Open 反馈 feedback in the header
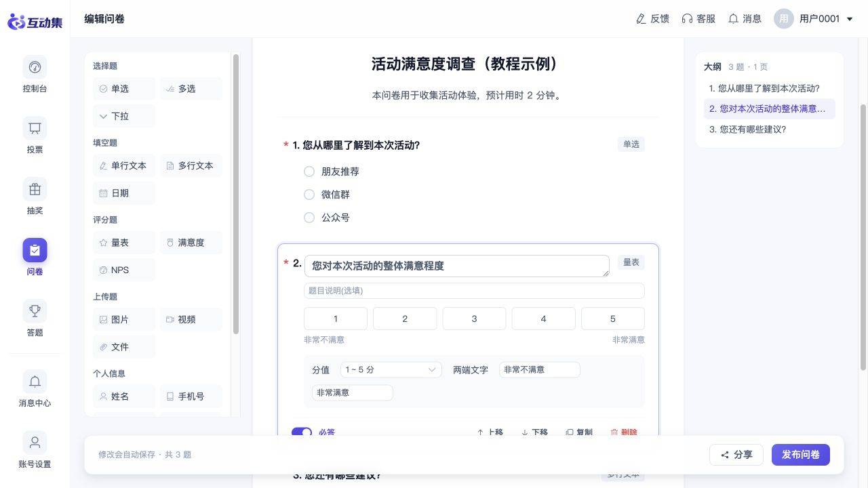The image size is (868, 488). pos(652,19)
